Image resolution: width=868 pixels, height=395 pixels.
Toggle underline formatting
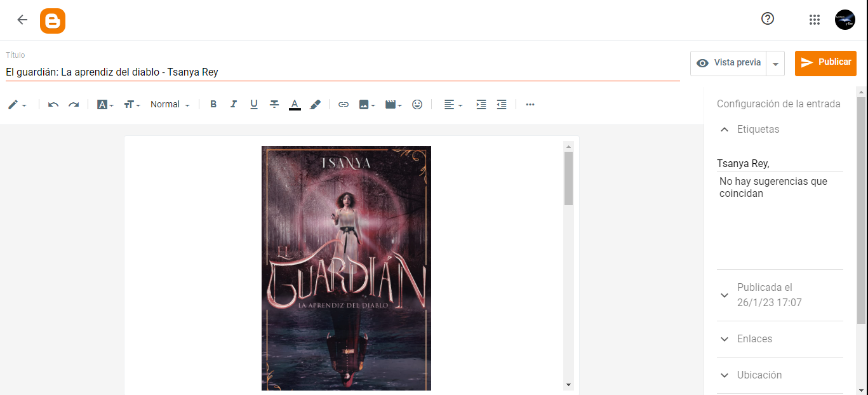coord(254,105)
